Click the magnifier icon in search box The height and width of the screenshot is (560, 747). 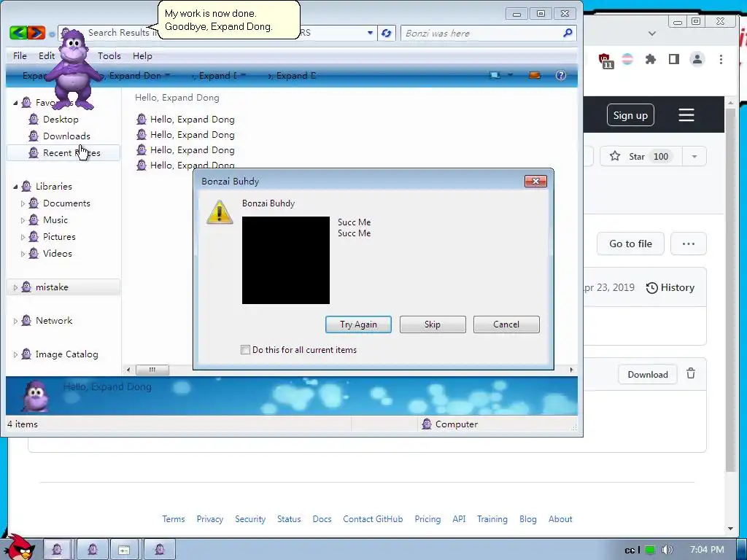568,33
